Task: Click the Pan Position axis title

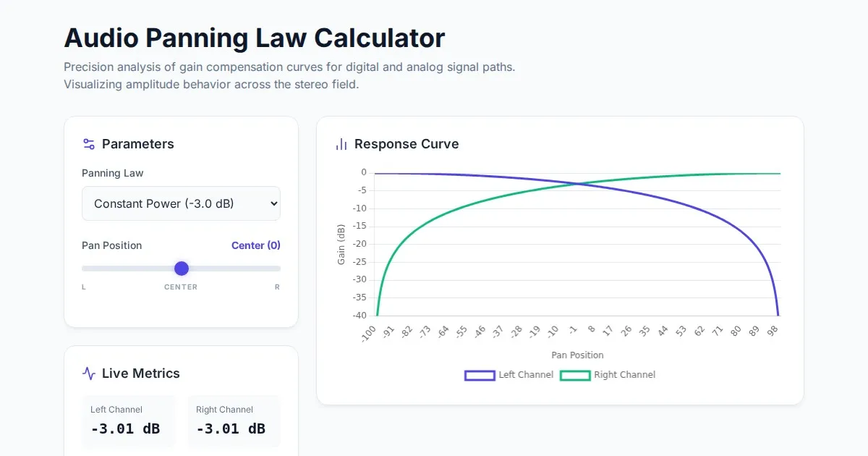Action: pyautogui.click(x=577, y=355)
